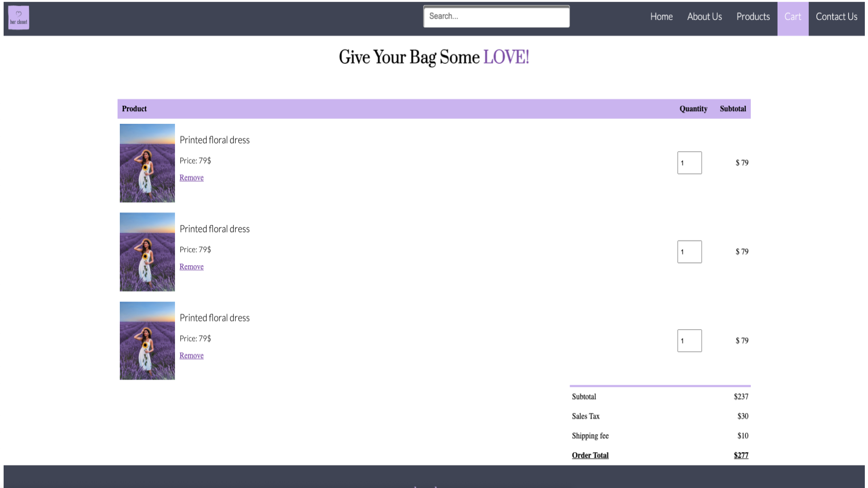
Task: Navigate to Contact Us
Action: [836, 17]
